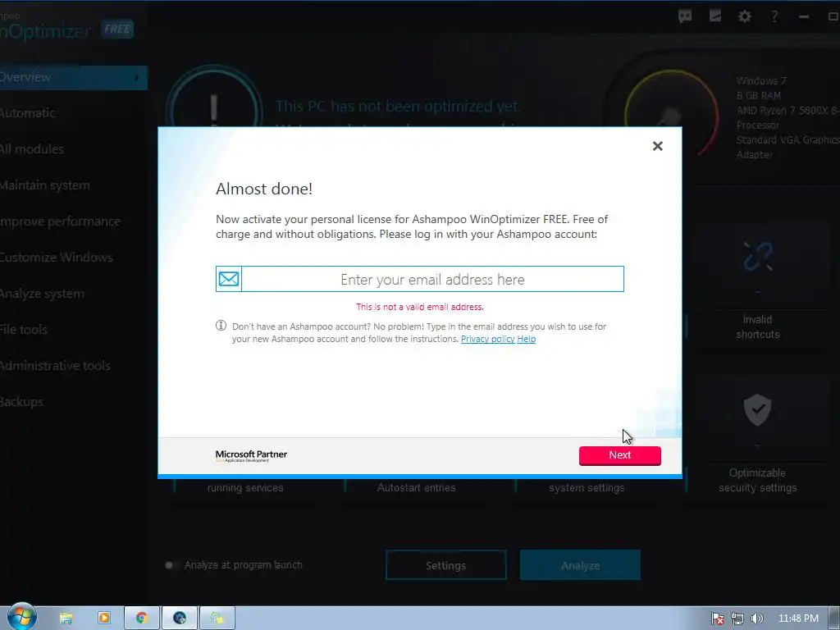Click the Next button
This screenshot has height=630, width=840.
620,454
